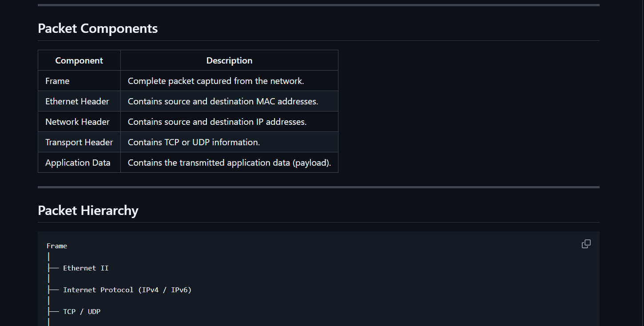
Task: Click the horizontal divider above Packet Hierarchy
Action: (x=318, y=187)
